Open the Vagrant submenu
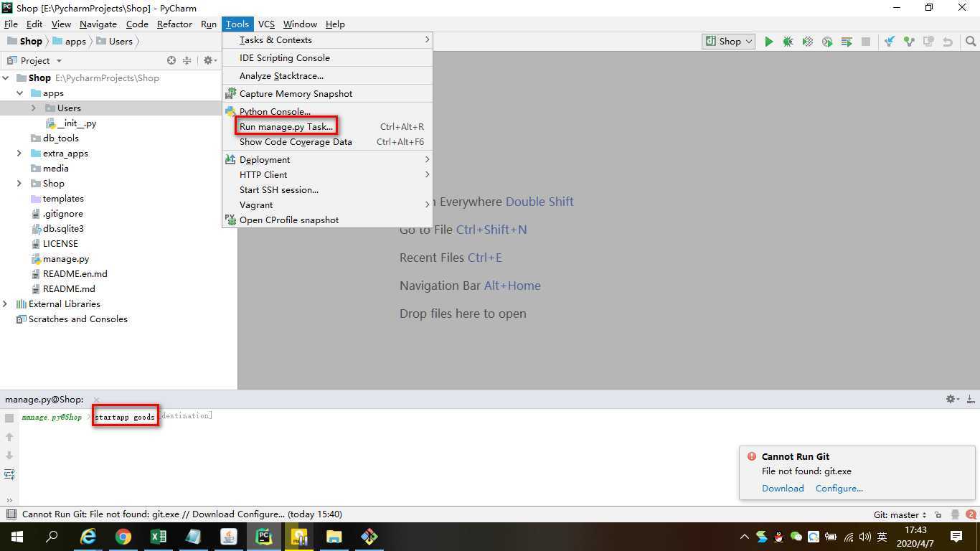Image resolution: width=980 pixels, height=551 pixels. point(327,205)
